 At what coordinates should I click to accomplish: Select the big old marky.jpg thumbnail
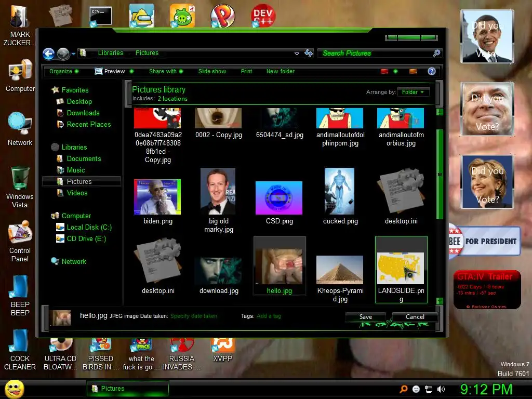tap(218, 191)
